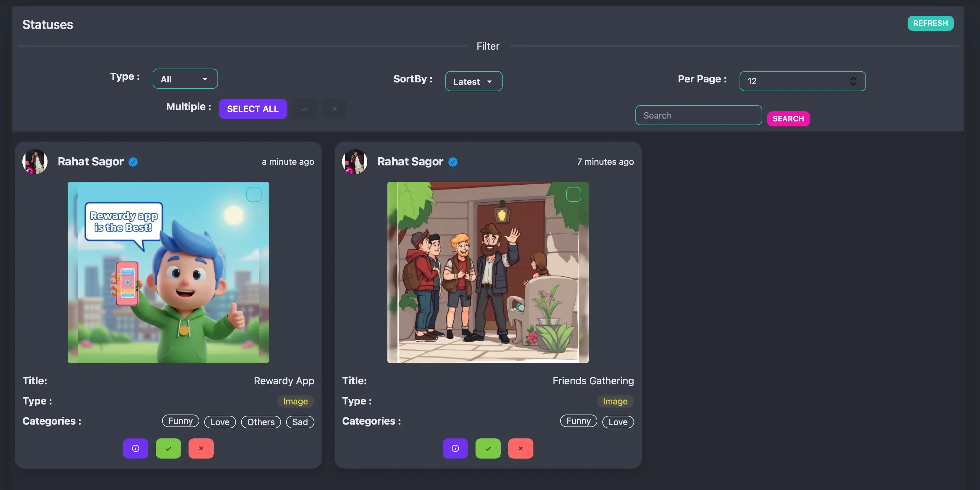Open the Type filter dropdown showing All
The width and height of the screenshot is (980, 490).
pos(185,79)
